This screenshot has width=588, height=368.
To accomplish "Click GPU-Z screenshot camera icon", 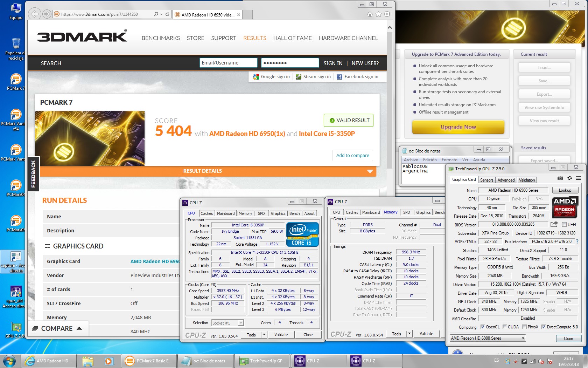I will (x=560, y=178).
